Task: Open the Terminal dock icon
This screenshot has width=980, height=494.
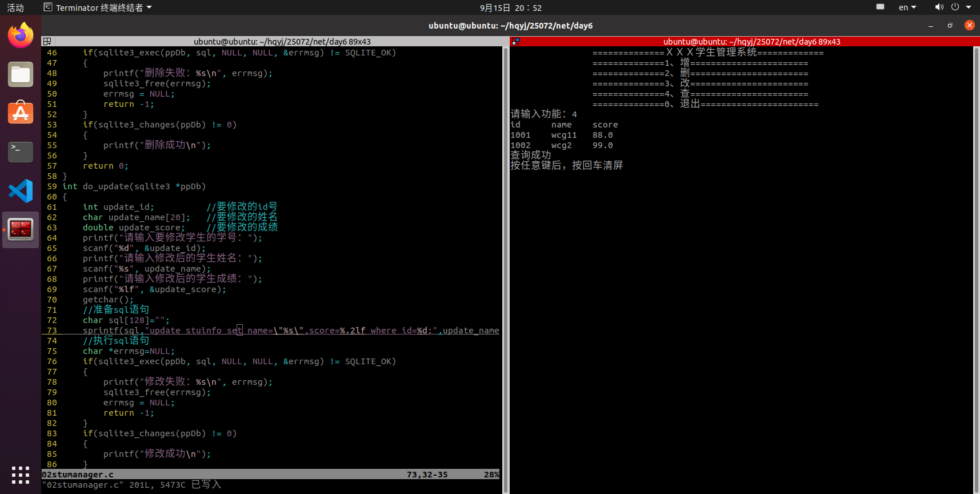Action: pos(21,152)
